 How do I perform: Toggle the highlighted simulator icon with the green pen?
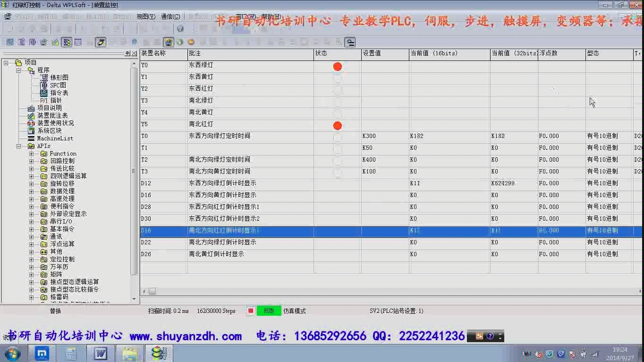coord(101,42)
